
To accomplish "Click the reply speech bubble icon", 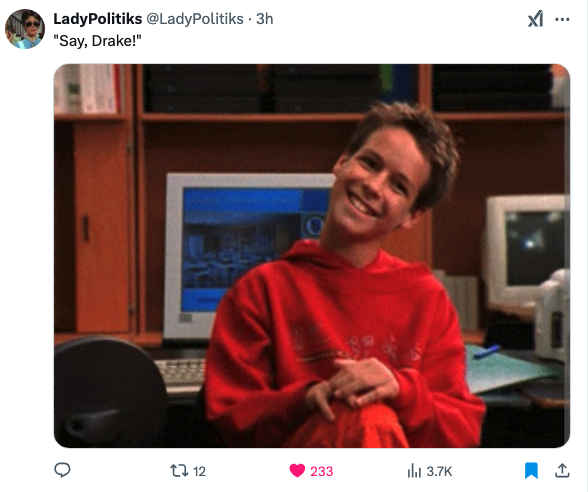I will [x=62, y=470].
